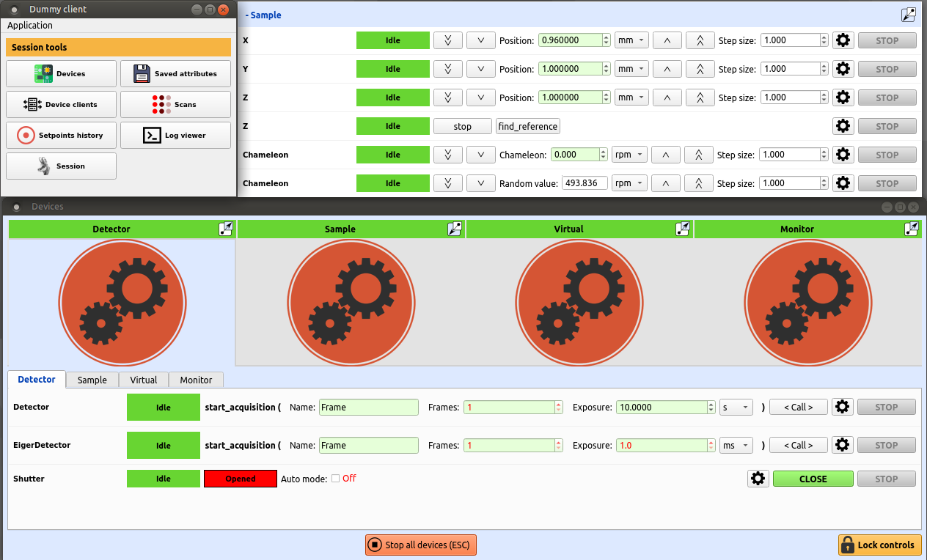Open Setpoints history
Screen dimensions: 927x560
click(61, 136)
